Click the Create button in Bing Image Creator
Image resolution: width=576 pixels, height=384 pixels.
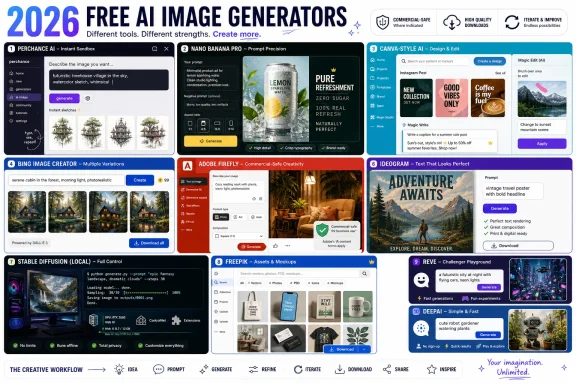(x=140, y=180)
